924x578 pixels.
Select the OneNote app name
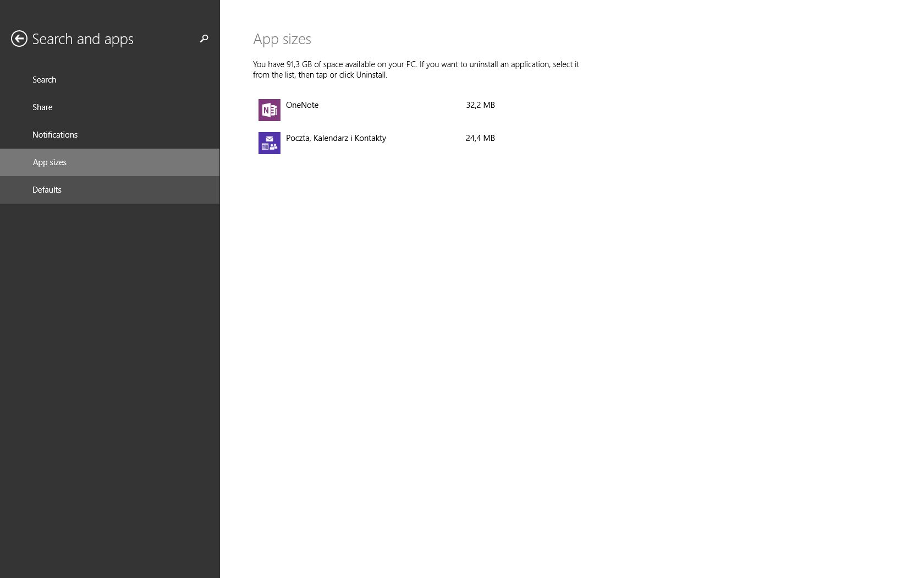[302, 105]
